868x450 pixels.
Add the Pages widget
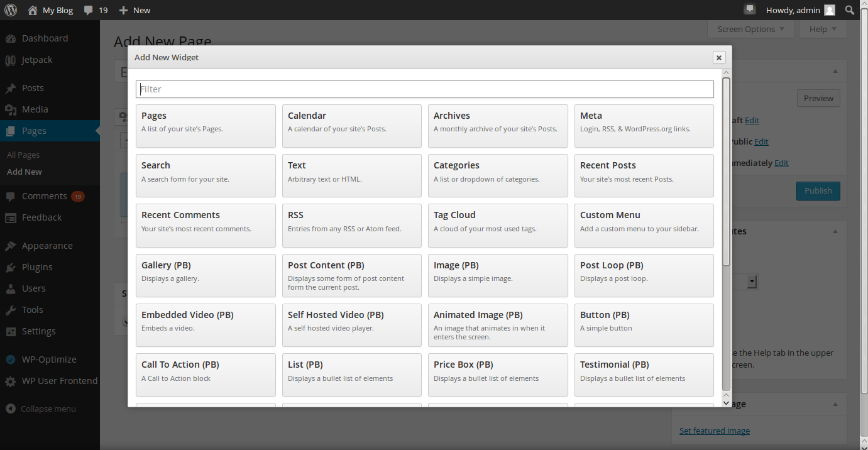pos(206,126)
